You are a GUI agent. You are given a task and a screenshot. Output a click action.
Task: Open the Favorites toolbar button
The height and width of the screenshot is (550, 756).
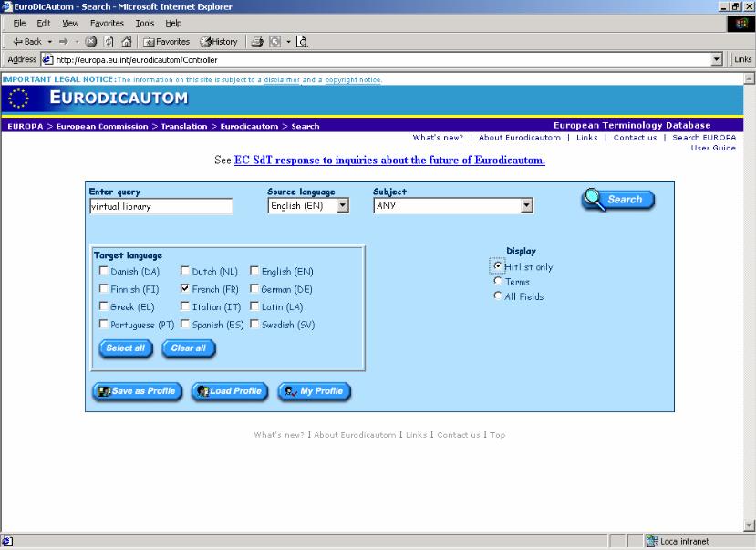[x=166, y=42]
